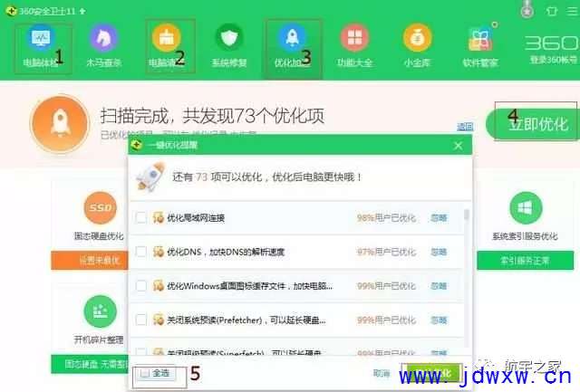Viewport: 580px width, 392px height.
Task: Click the orange button under 固态硬盘优化
Action: click(90, 261)
